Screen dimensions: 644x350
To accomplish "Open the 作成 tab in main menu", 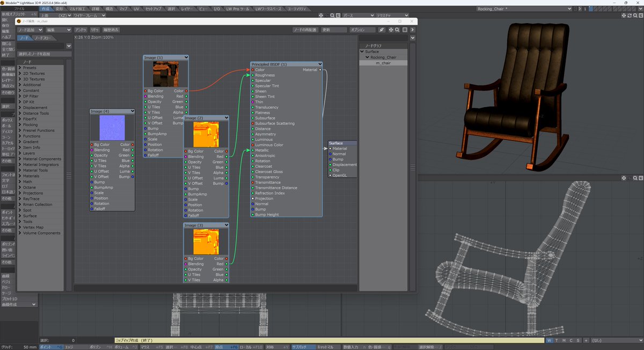I will [45, 9].
